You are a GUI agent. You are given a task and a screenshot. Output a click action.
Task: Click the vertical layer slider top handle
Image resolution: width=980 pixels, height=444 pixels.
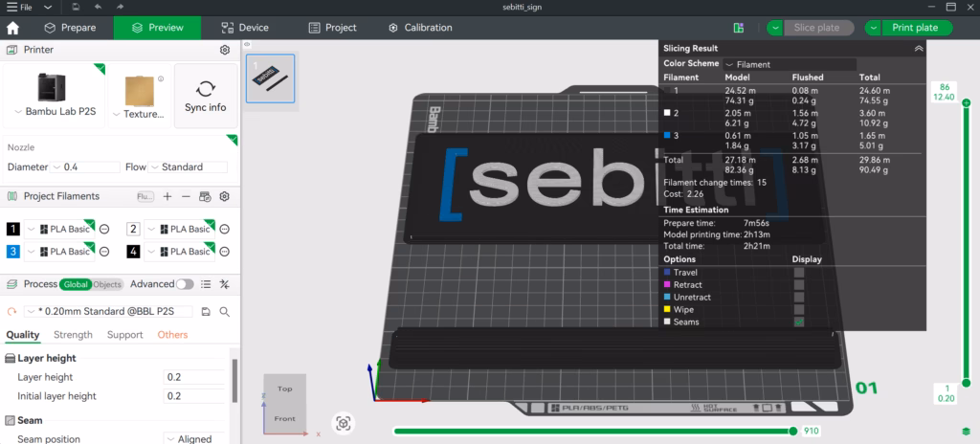tap(967, 103)
